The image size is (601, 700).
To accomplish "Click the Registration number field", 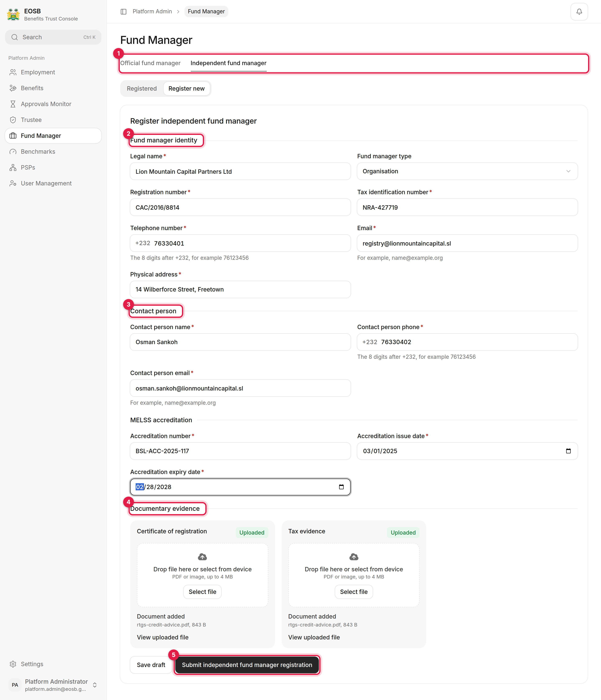I will [x=240, y=207].
